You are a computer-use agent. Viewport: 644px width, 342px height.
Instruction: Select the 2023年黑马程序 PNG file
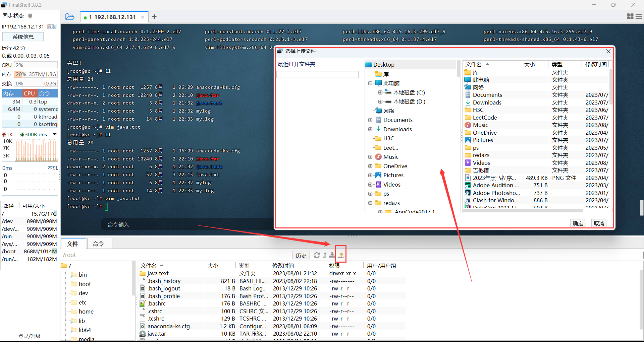click(494, 178)
